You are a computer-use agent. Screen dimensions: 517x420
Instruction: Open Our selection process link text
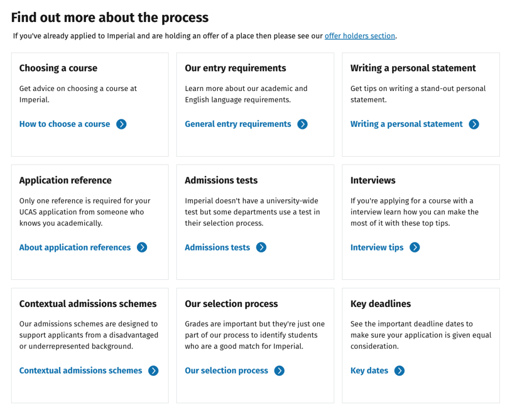pyautogui.click(x=226, y=371)
